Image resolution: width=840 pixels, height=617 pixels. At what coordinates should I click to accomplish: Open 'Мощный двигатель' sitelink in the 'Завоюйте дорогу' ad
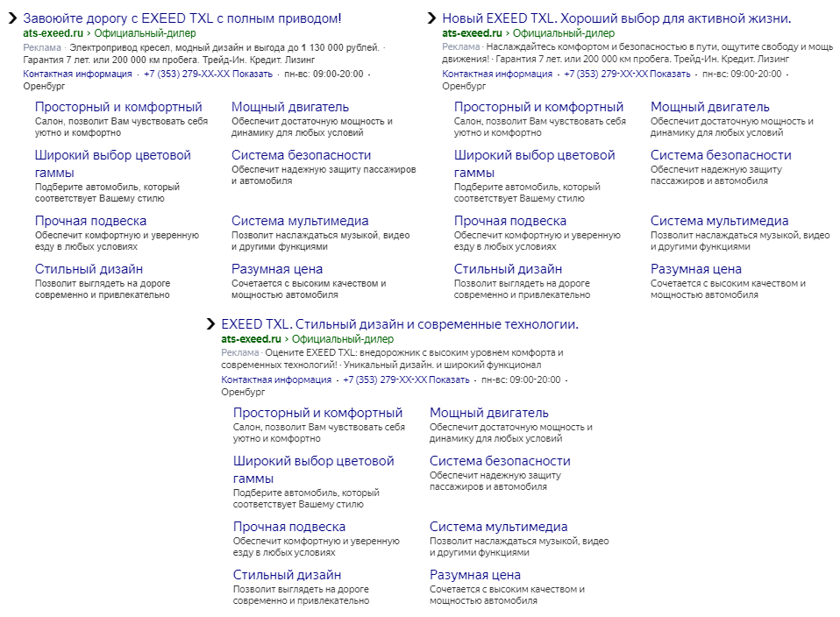coord(290,107)
